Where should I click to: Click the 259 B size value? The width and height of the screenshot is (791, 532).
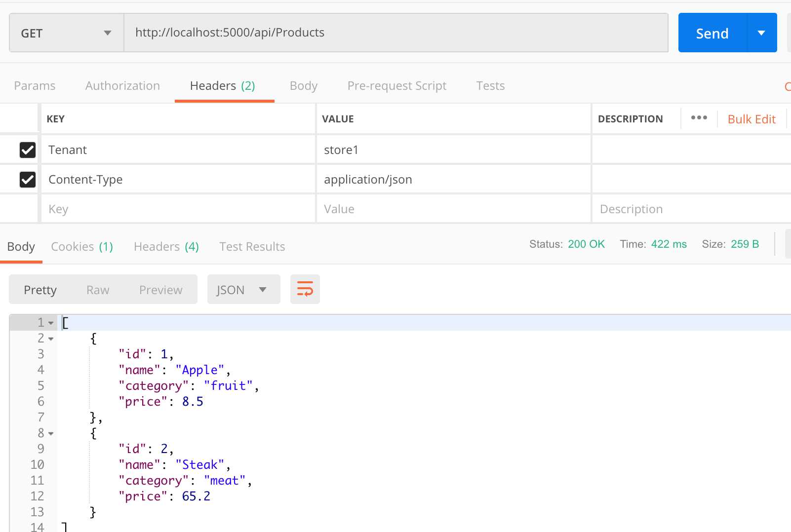click(x=745, y=244)
